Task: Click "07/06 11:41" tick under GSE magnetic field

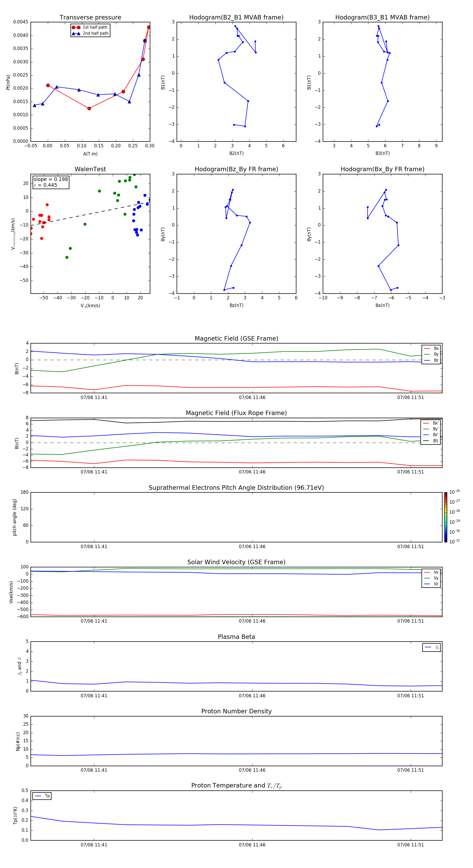Action: click(x=94, y=398)
